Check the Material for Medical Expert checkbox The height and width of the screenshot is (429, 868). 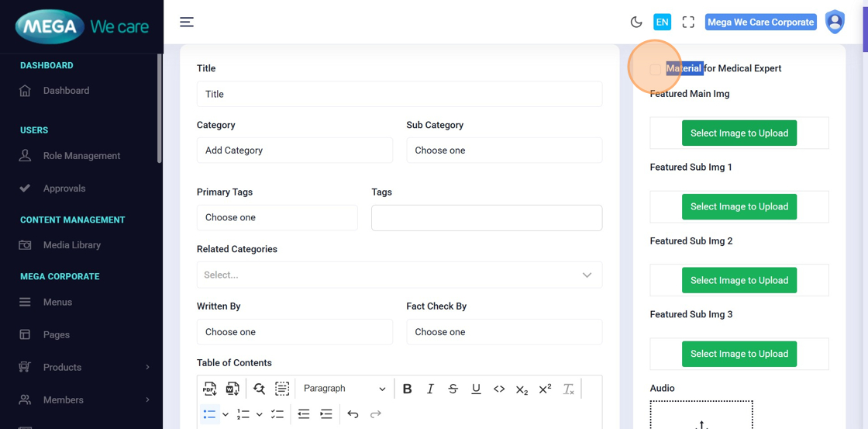(656, 69)
